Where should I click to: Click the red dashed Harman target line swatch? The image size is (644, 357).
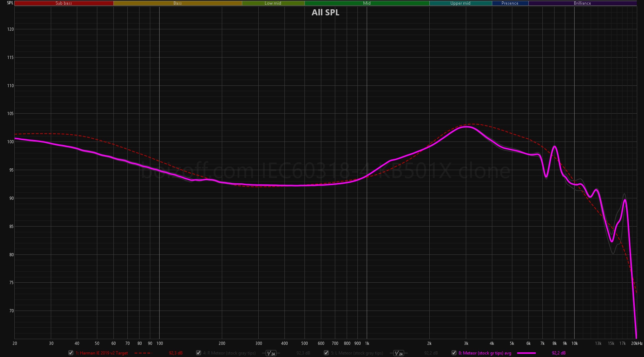[143, 353]
